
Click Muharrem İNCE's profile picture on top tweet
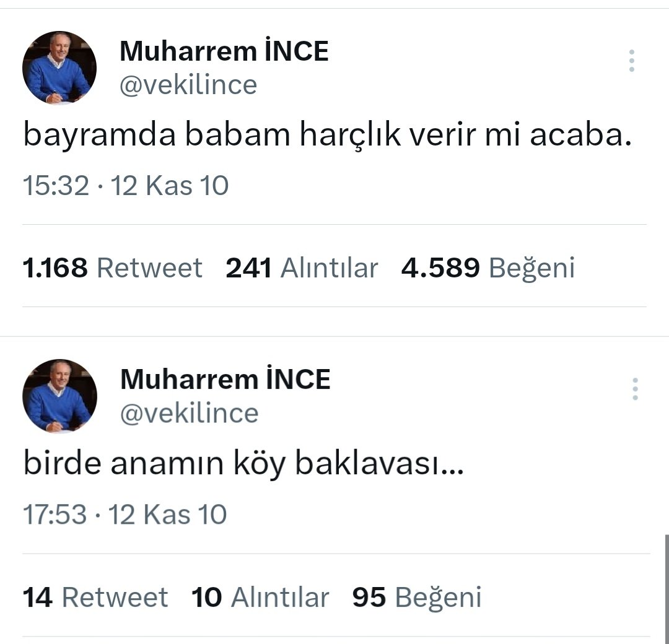(x=59, y=67)
